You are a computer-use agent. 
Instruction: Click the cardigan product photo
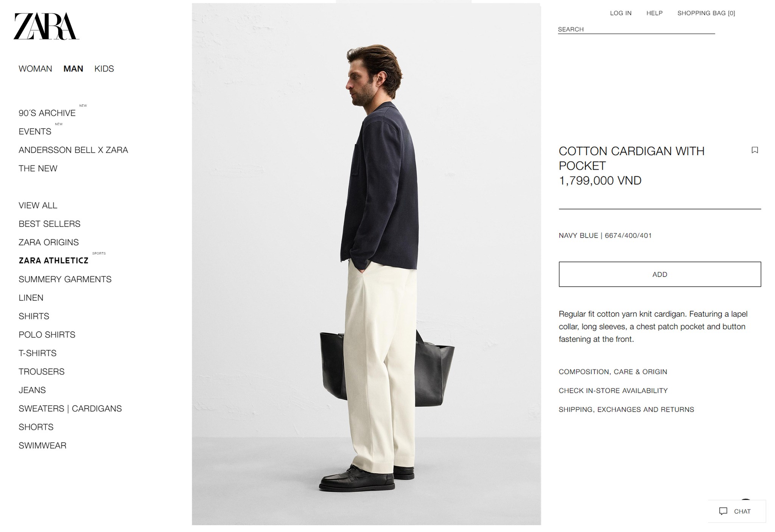(x=366, y=264)
